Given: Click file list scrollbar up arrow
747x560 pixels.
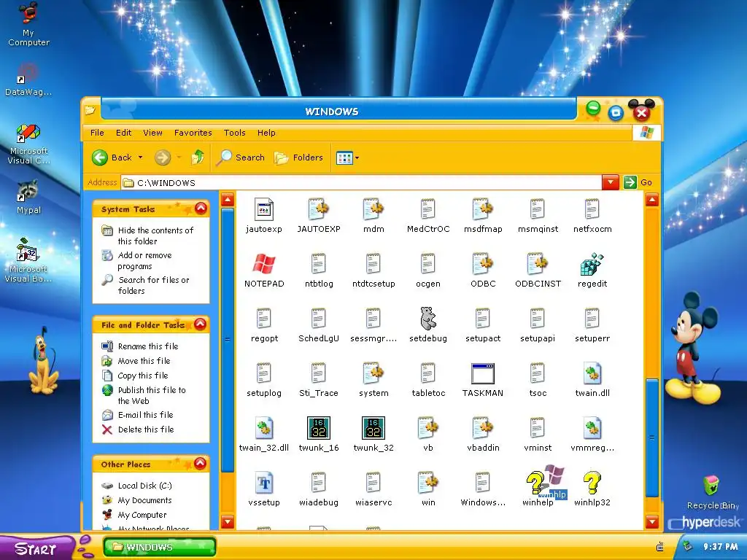Looking at the screenshot, I should pos(651,200).
